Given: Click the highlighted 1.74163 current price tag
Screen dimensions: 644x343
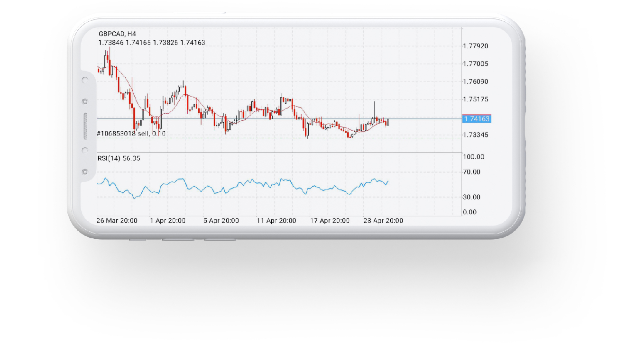Looking at the screenshot, I should coord(477,119).
